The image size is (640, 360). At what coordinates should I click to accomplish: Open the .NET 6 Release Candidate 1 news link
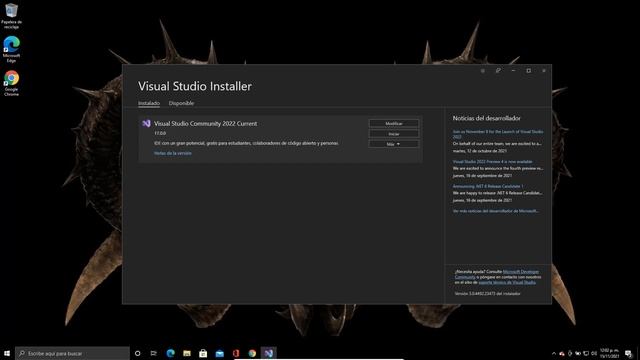pyautogui.click(x=488, y=186)
